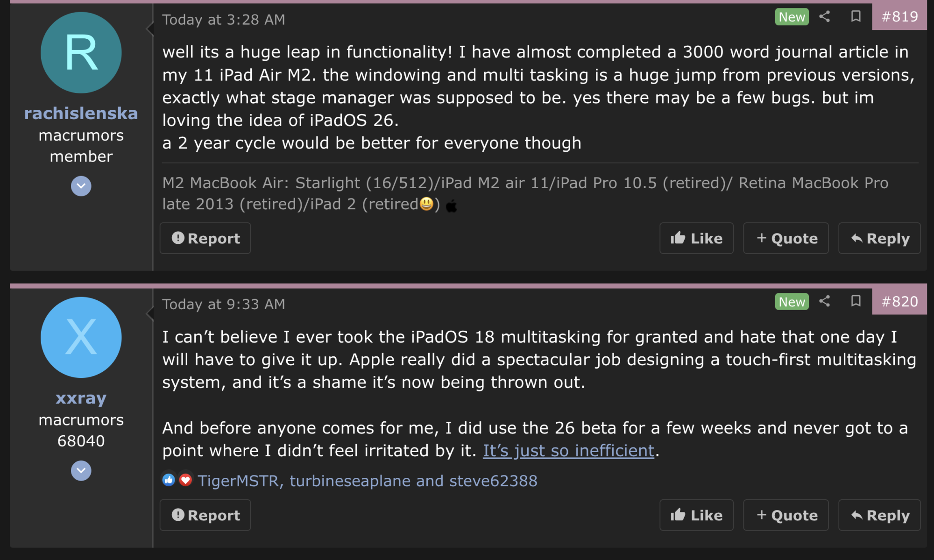Click the blue thumbs-up reaction icon
The width and height of the screenshot is (934, 560).
click(169, 480)
